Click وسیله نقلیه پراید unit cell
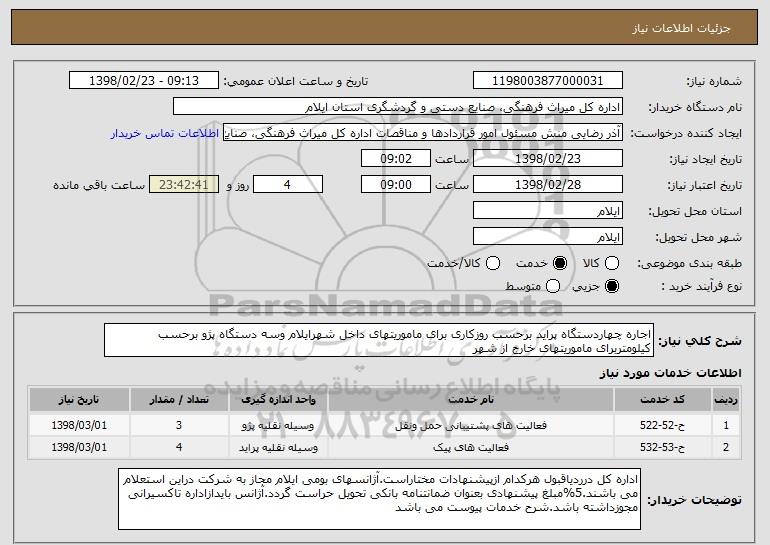Screen dimensions: 770x545 tap(278, 447)
